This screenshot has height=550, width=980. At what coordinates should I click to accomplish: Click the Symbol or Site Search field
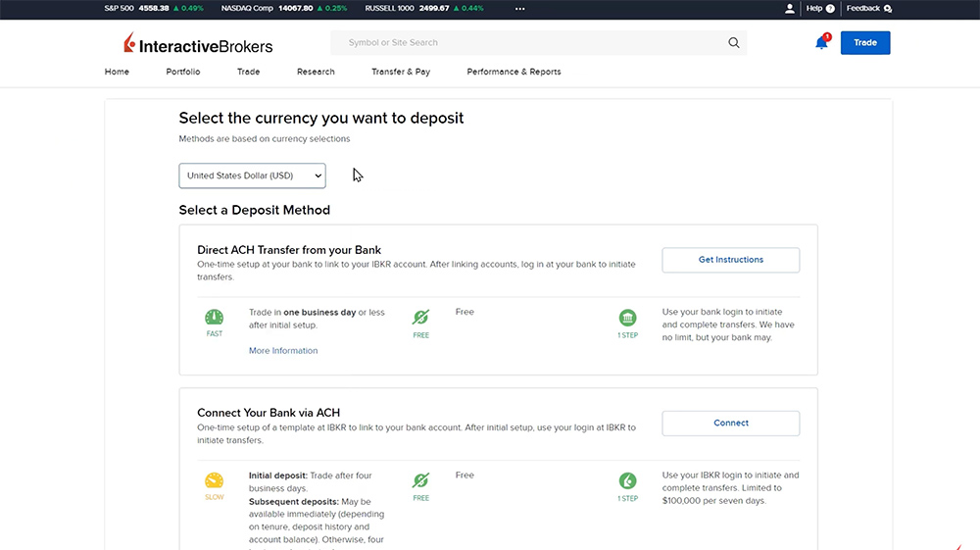pos(529,43)
